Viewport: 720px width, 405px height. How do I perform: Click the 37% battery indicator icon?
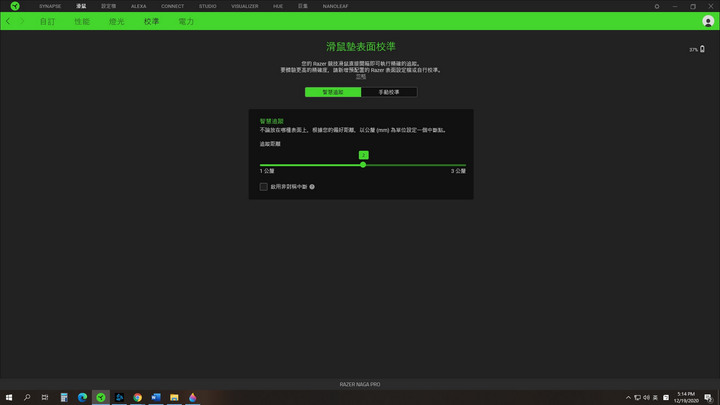pos(702,49)
